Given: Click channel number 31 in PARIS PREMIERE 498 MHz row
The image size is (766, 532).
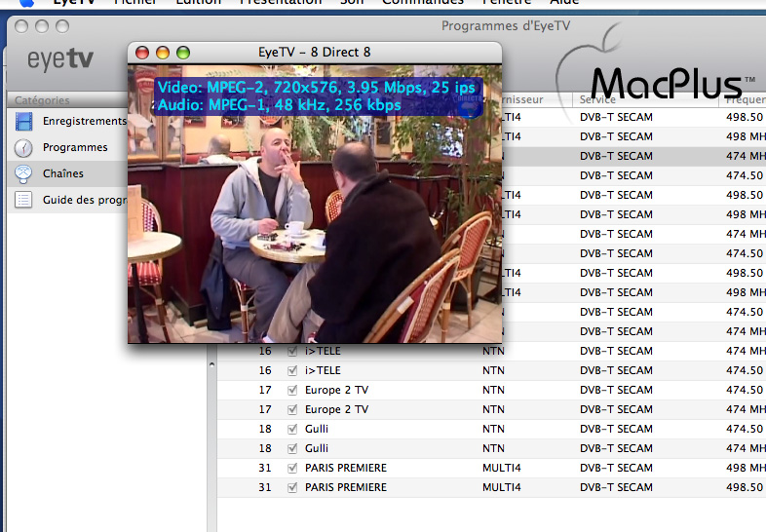Looking at the screenshot, I should click(x=265, y=468).
